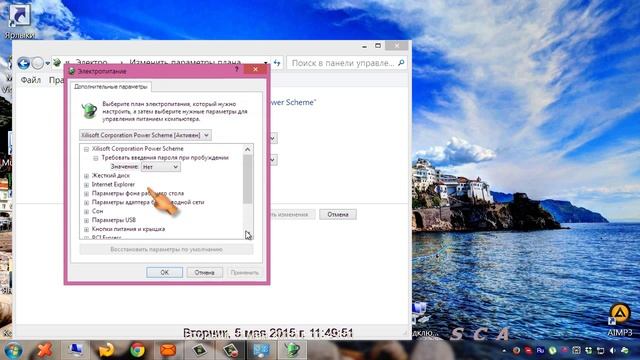Expand Кнопки питания и крышка node
Screen dimensions: 640x360
(86, 229)
